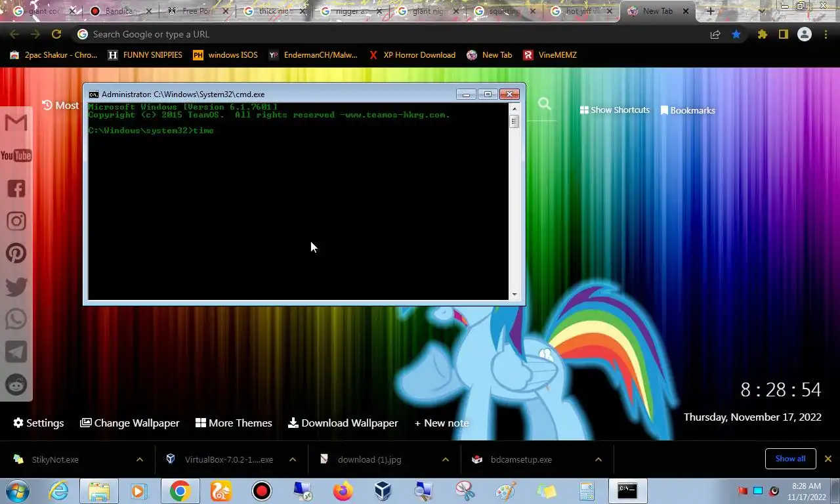
Task: Open Firefox from taskbar
Action: pos(343,491)
